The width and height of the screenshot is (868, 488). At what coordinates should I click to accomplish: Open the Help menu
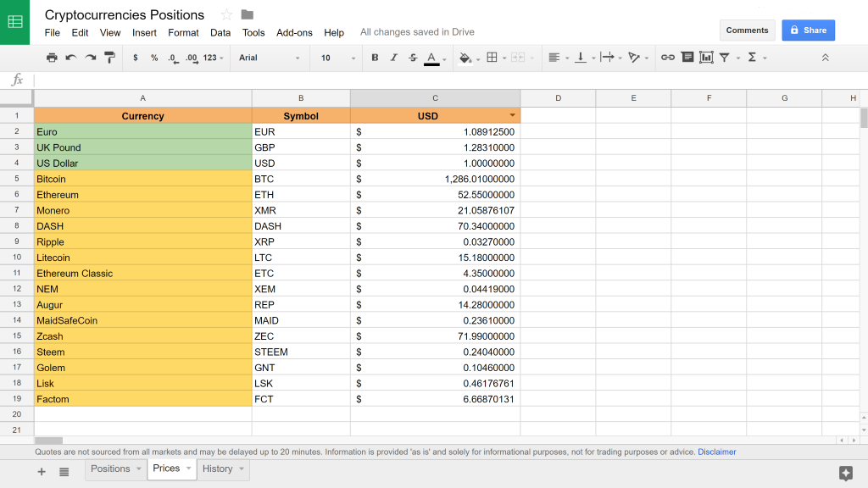(334, 33)
